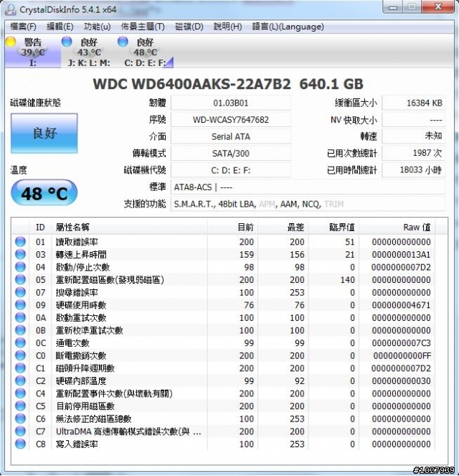Click raw value 0000000000FF
The image size is (459, 476).
[402, 355]
